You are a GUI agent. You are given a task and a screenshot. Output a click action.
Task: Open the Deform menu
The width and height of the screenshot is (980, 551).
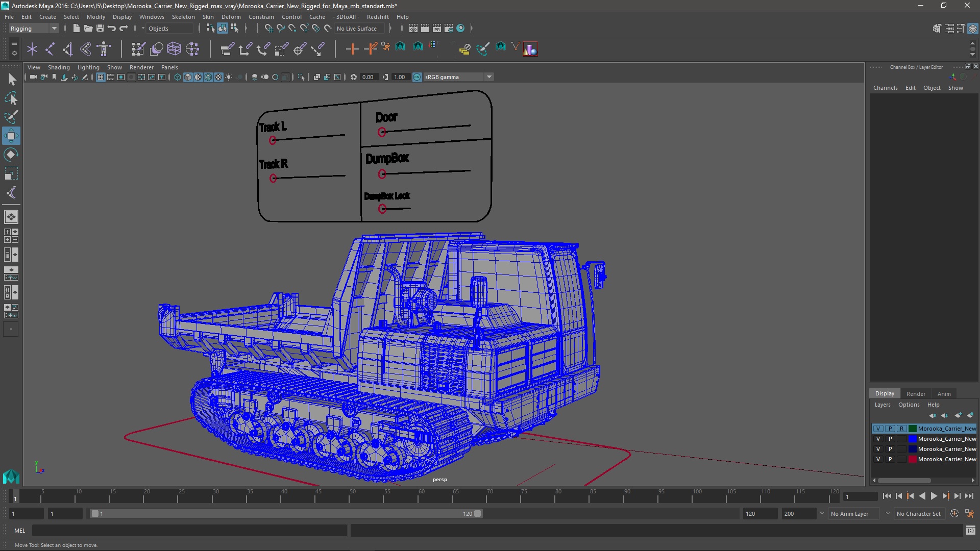231,17
